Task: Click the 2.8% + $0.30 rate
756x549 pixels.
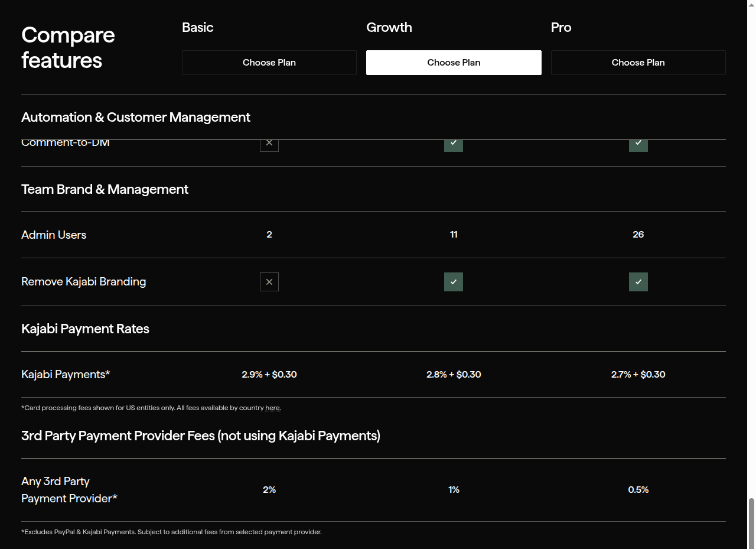Action: click(454, 374)
